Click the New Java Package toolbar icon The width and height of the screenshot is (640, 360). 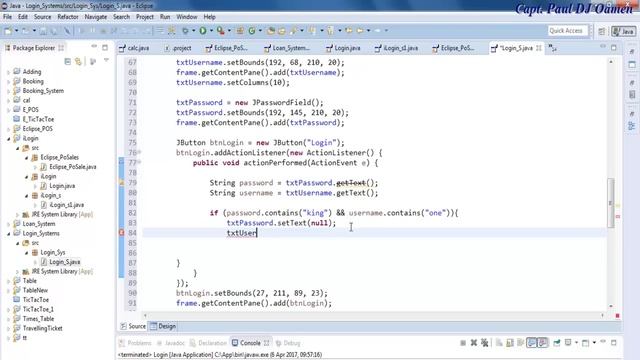[240, 31]
